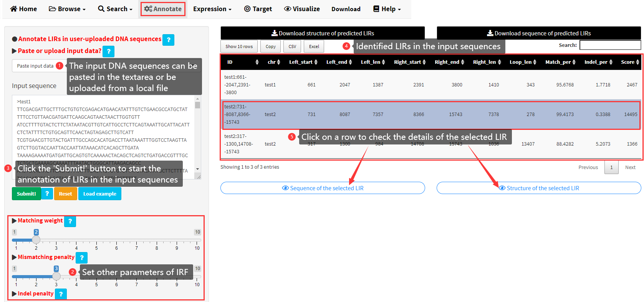Open the Help dropdown menu
This screenshot has height=302, width=644.
pos(387,9)
